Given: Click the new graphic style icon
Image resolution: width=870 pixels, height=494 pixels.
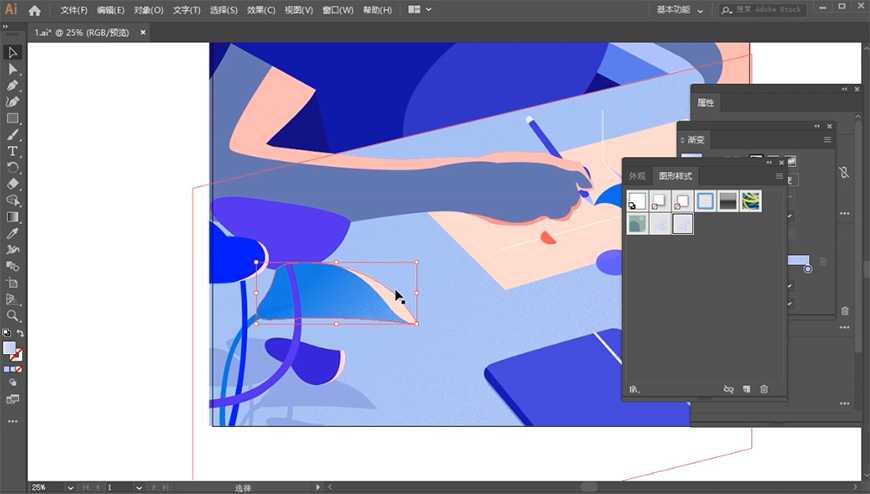Looking at the screenshot, I should click(746, 389).
